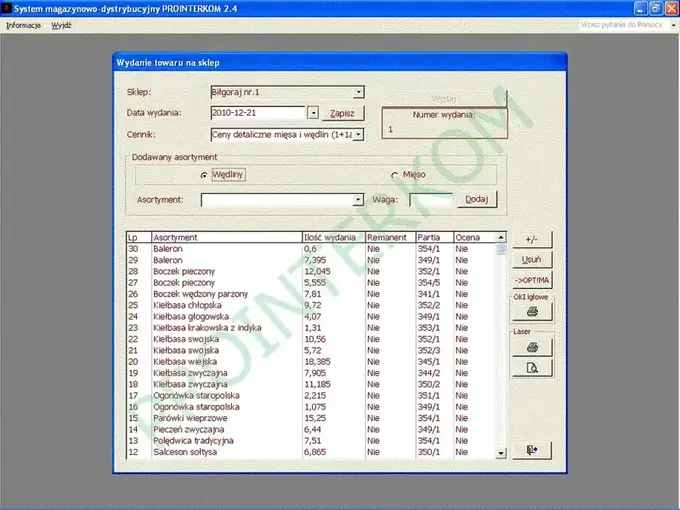Image resolution: width=680 pixels, height=510 pixels.
Task: Click application icon in title bar
Action: (x=6, y=8)
